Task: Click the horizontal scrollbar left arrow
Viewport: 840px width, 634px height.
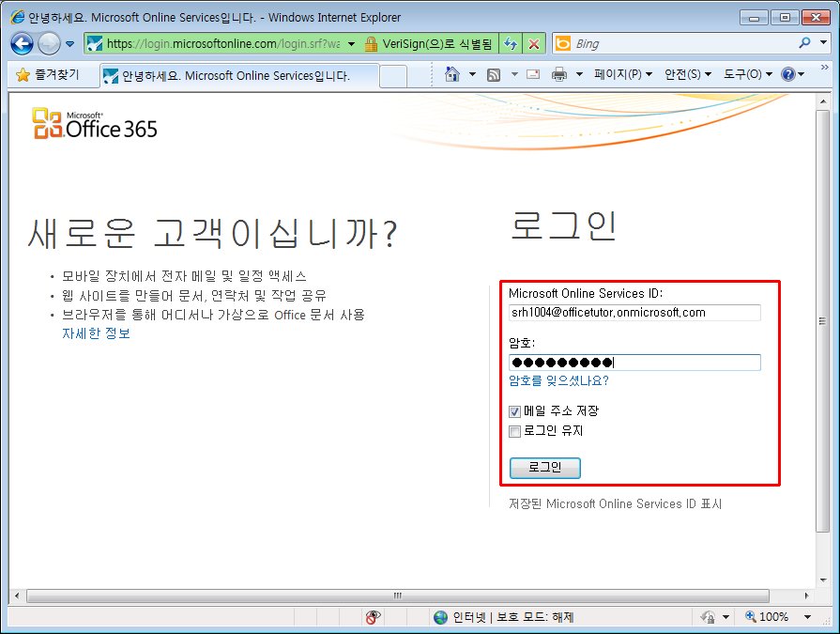Action: (17, 595)
